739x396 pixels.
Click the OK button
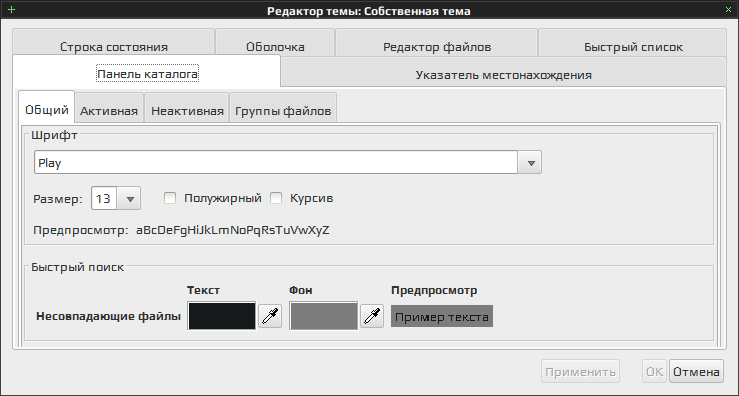point(654,372)
